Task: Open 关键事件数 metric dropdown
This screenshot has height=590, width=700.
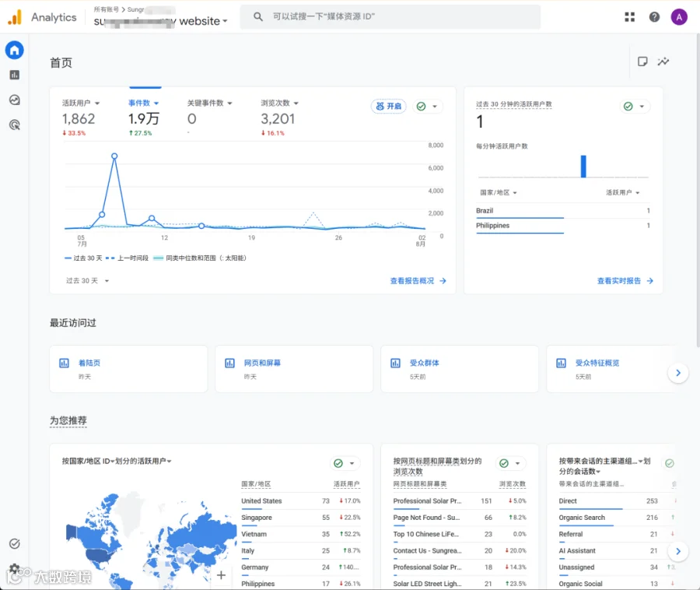Action: (209, 104)
